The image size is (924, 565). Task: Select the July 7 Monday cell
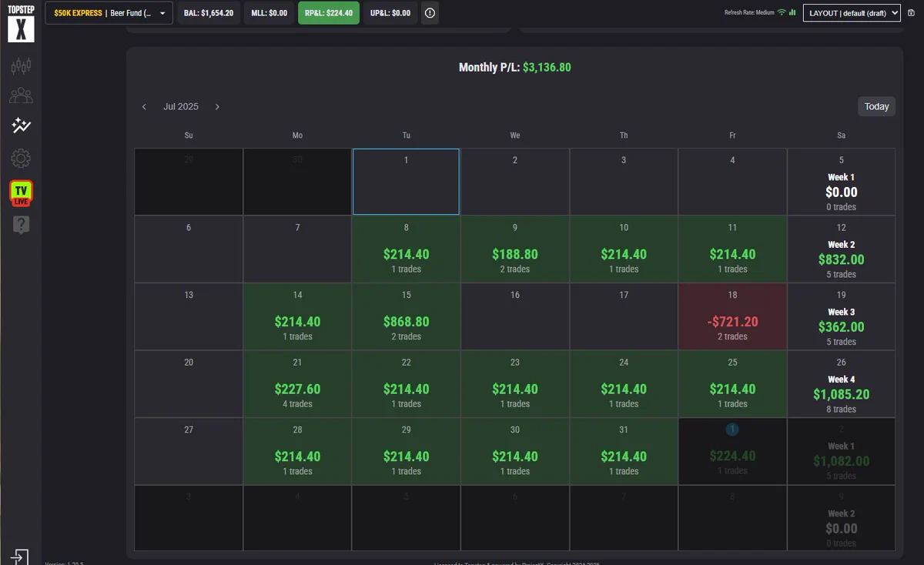297,249
